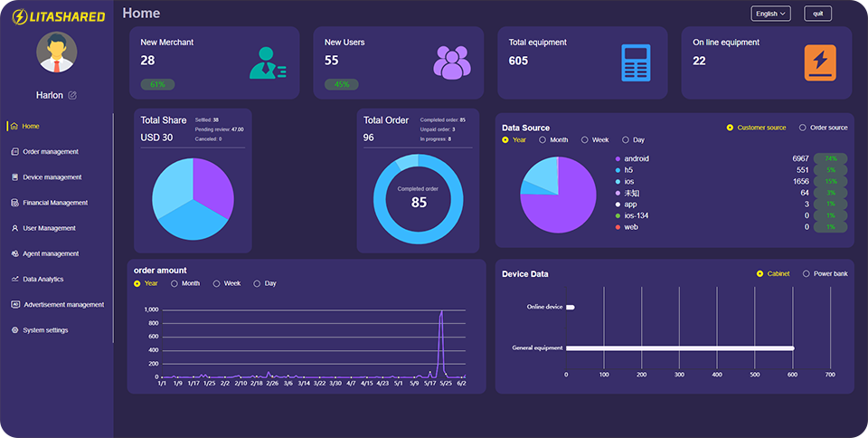The image size is (868, 438).
Task: Click the New Users group icon
Action: (x=451, y=62)
